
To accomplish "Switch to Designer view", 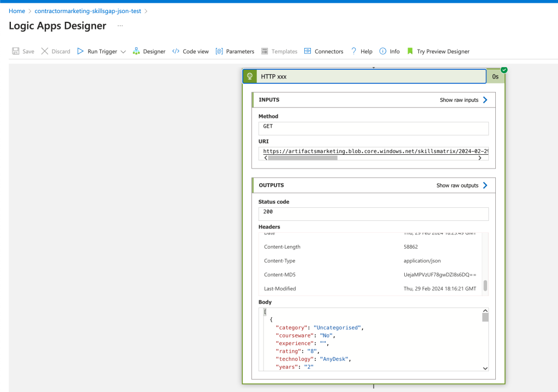I will click(x=154, y=52).
